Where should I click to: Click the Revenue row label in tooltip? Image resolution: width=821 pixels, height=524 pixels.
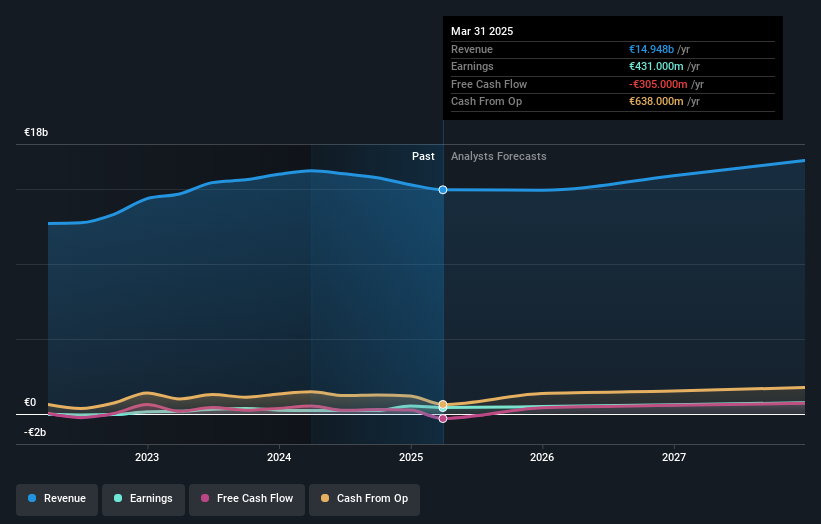coord(472,49)
